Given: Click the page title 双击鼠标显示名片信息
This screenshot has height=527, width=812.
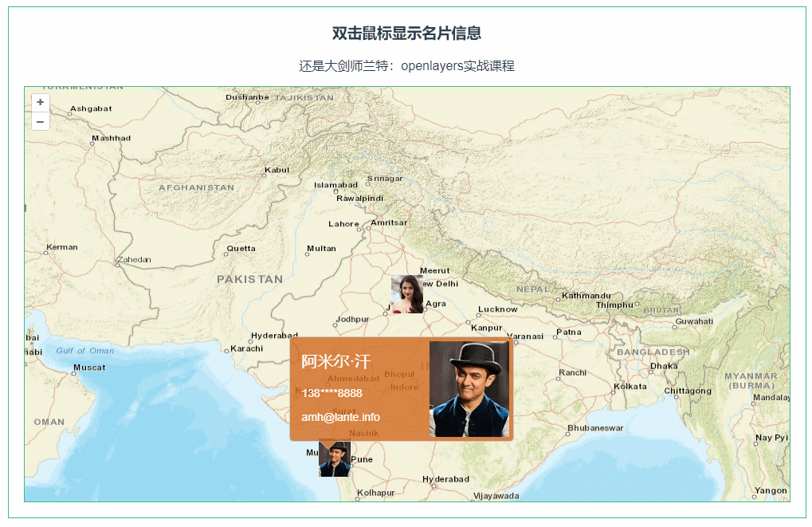Looking at the screenshot, I should [406, 33].
